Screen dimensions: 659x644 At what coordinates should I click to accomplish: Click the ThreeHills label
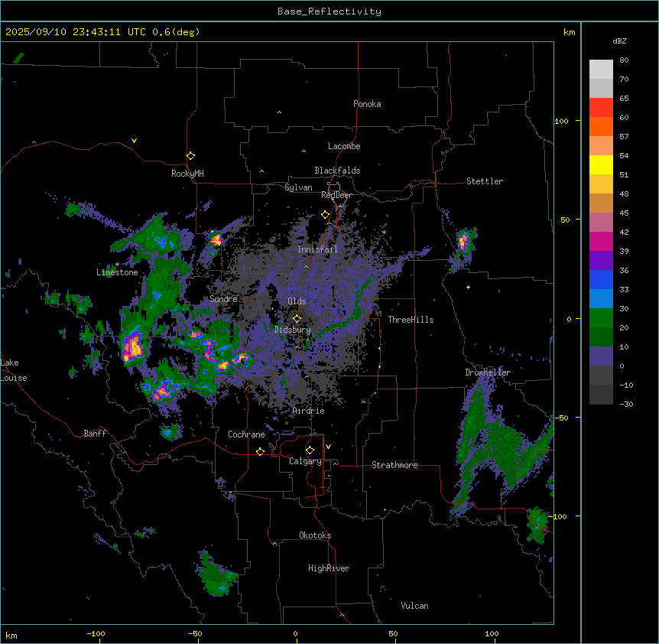pos(411,320)
